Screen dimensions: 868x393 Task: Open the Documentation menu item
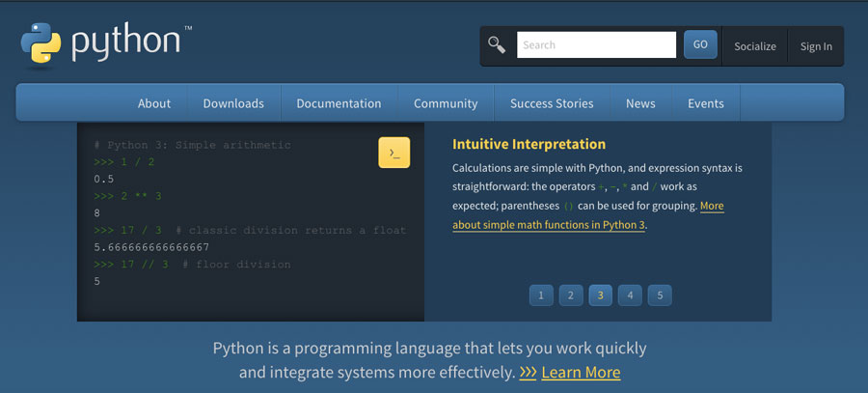tap(339, 103)
